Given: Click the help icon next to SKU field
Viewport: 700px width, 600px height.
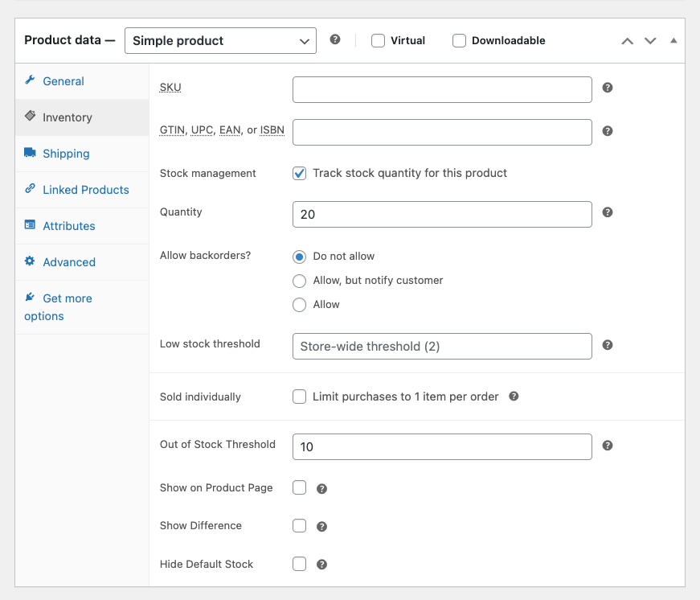Looking at the screenshot, I should pyautogui.click(x=608, y=88).
